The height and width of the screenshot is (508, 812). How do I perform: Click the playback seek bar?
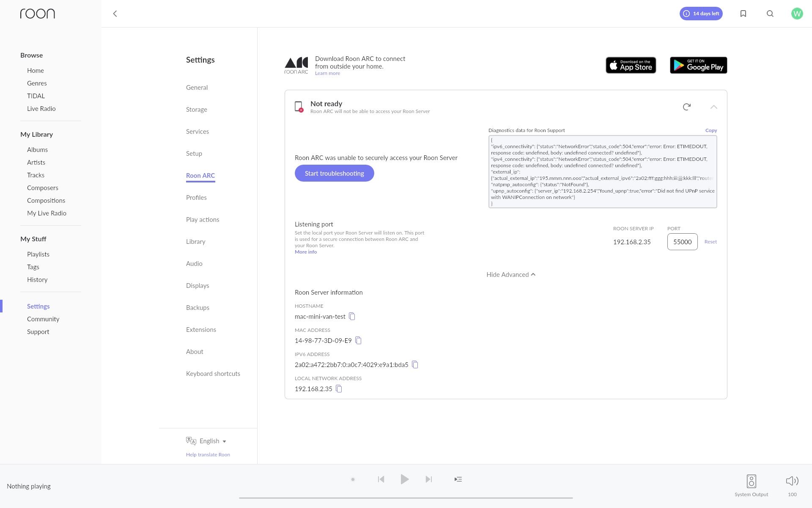click(406, 498)
